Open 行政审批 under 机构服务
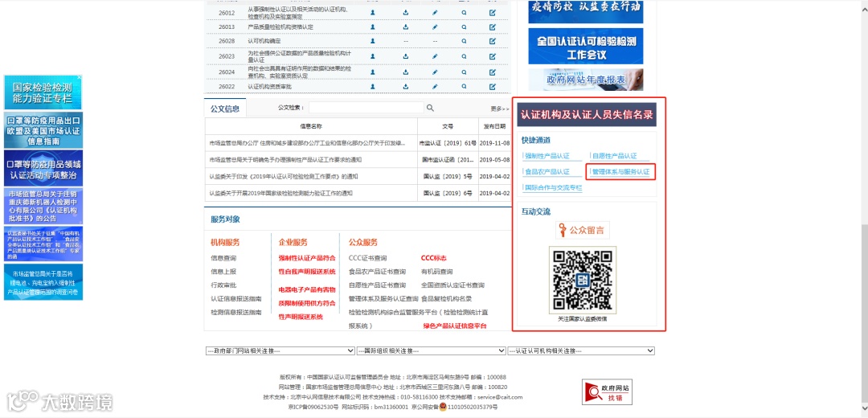 tap(223, 285)
